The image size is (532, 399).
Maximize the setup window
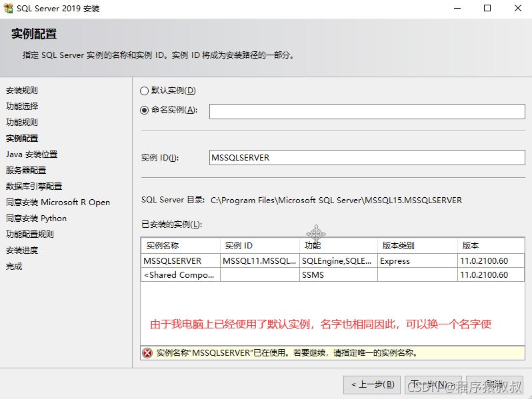(487, 8)
